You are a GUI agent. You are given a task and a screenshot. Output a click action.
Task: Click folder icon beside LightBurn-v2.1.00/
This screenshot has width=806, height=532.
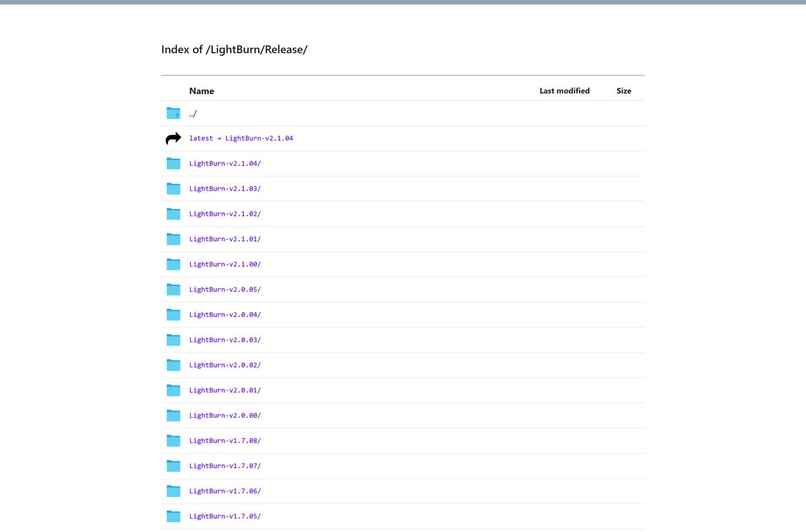coord(173,264)
